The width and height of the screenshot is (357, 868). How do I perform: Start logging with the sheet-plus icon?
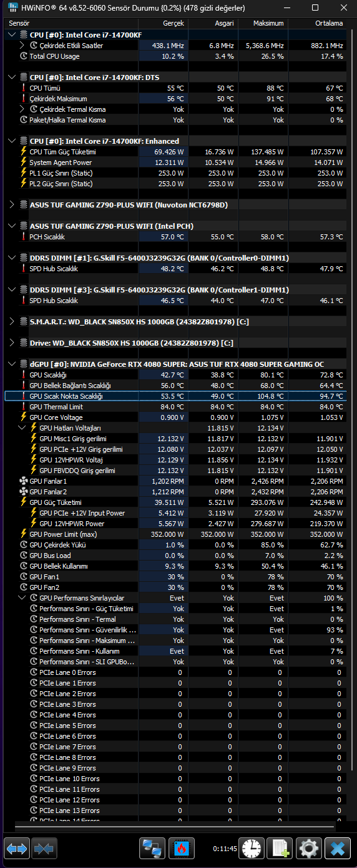tap(280, 848)
